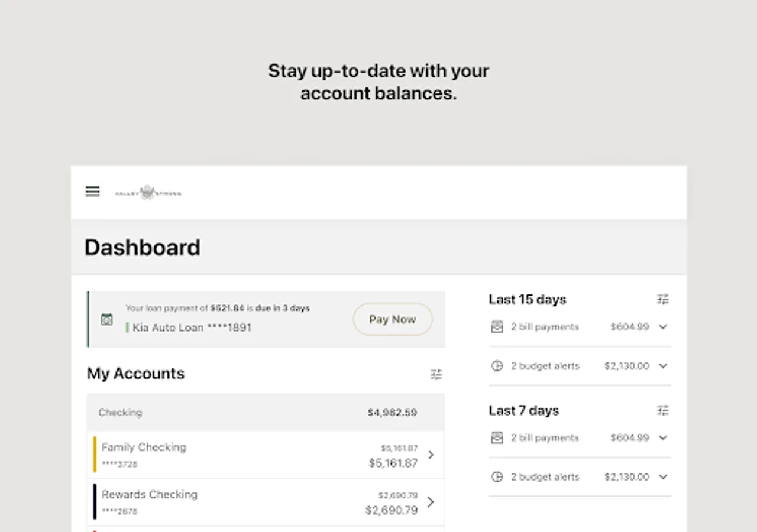
Task: Expand bill payments in Last 7 days
Action: point(663,438)
